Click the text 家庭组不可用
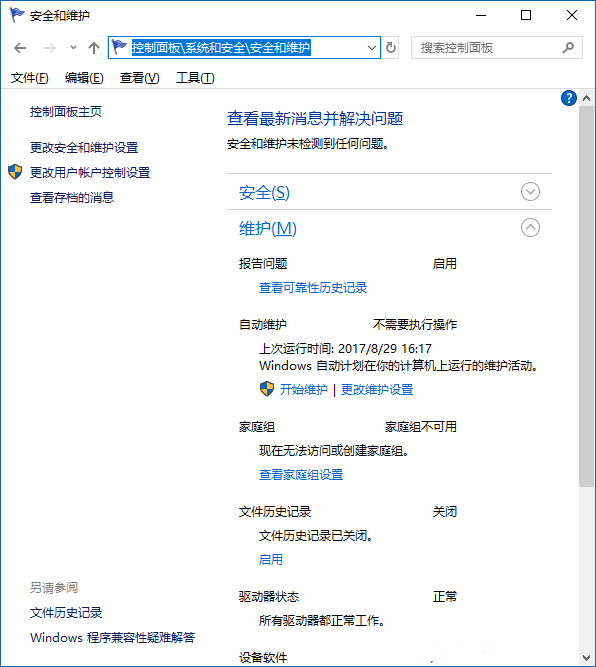Screen dimensions: 596x667 click(x=421, y=427)
